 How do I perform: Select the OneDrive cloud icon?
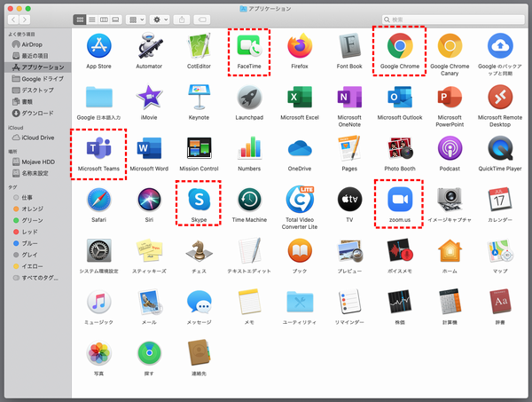300,148
